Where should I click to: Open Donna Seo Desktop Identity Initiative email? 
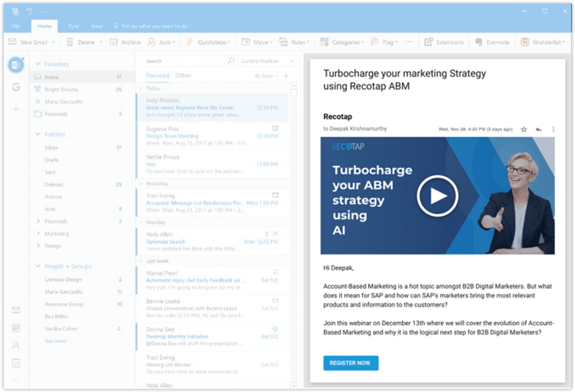[x=212, y=336]
